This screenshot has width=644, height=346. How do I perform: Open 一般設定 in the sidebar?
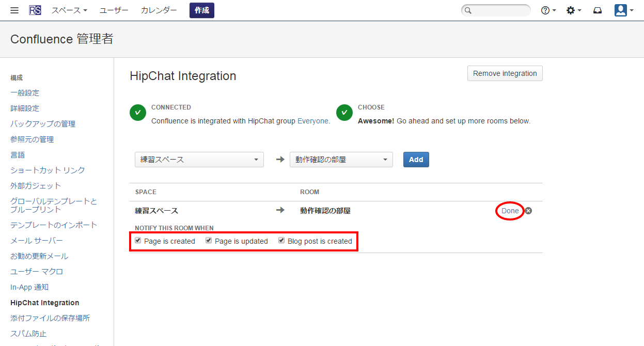[x=25, y=93]
